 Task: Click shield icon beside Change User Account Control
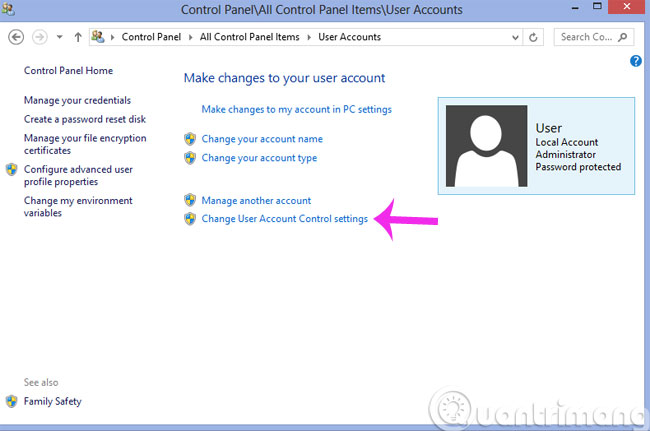[190, 218]
